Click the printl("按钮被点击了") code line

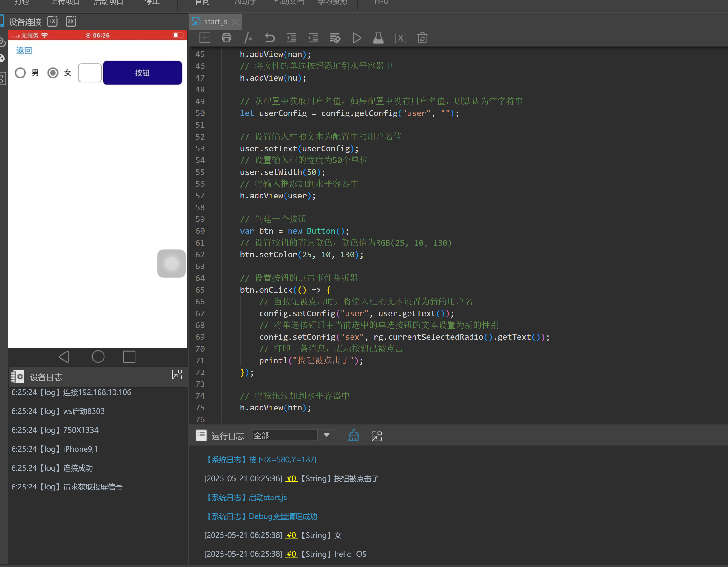311,361
